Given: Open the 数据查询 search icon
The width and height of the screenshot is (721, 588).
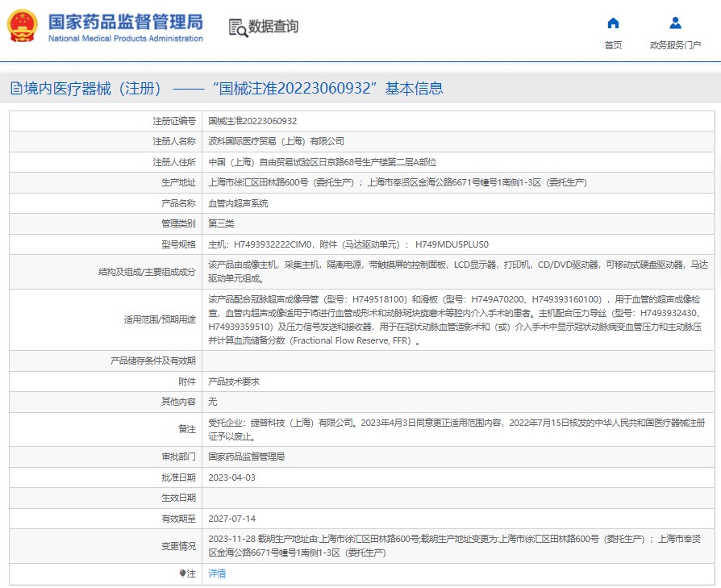Looking at the screenshot, I should [x=238, y=27].
